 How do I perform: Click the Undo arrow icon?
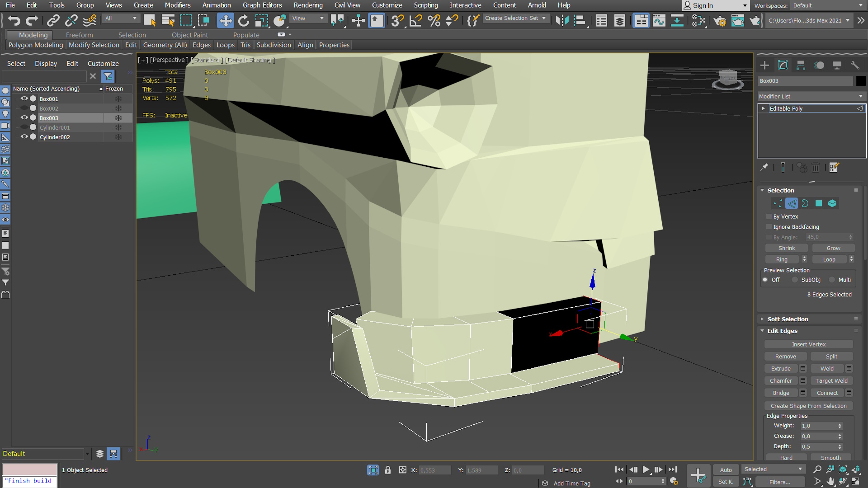coord(14,21)
